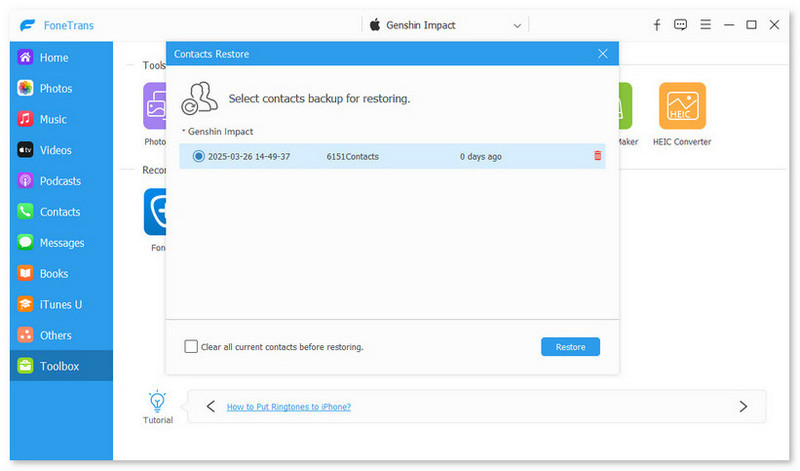Click the Books orange icon
This screenshot has width=800, height=471.
point(25,274)
